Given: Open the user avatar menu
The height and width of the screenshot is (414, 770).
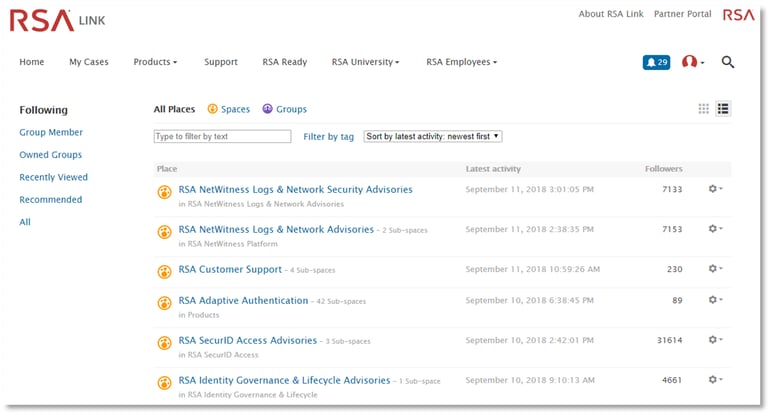Looking at the screenshot, I should (x=692, y=62).
